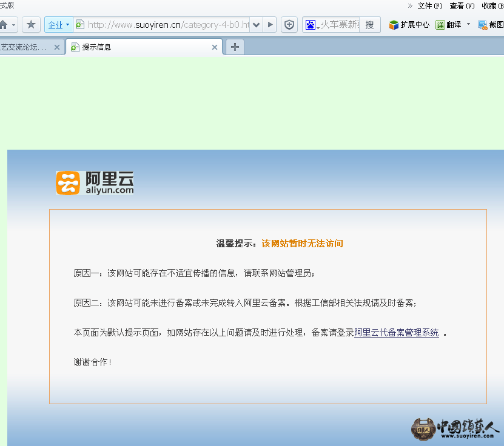
Task: Click the 原因二 line about 备案
Action: [245, 302]
